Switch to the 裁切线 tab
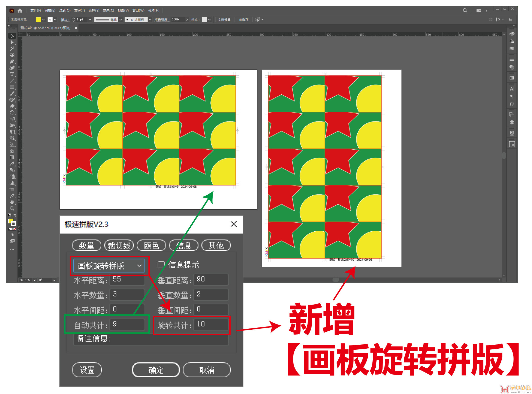532x394 pixels. (x=119, y=245)
